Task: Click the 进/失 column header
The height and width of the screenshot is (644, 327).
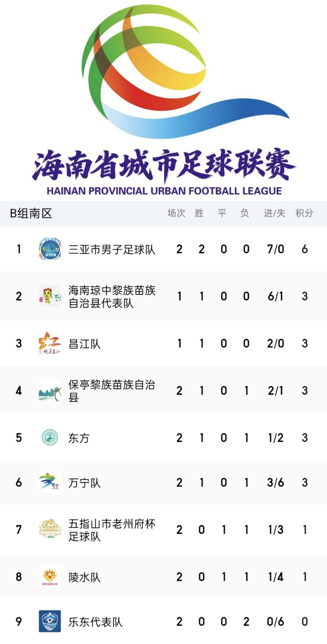Action: pos(275,213)
